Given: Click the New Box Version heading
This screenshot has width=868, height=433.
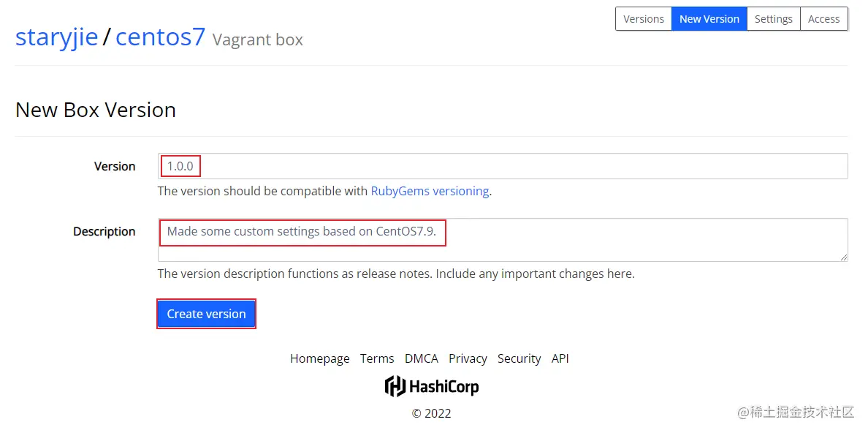Looking at the screenshot, I should pos(96,110).
